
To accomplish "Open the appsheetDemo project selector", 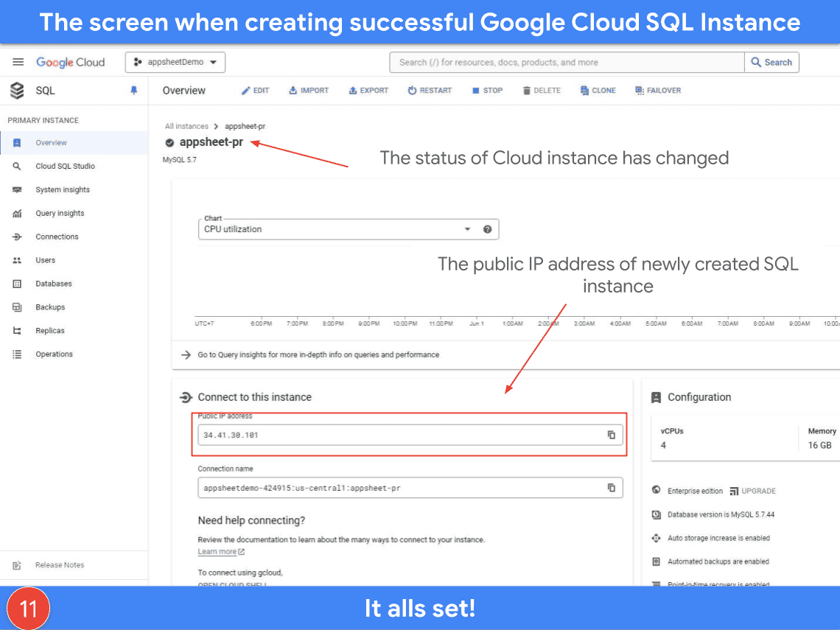I will click(175, 63).
